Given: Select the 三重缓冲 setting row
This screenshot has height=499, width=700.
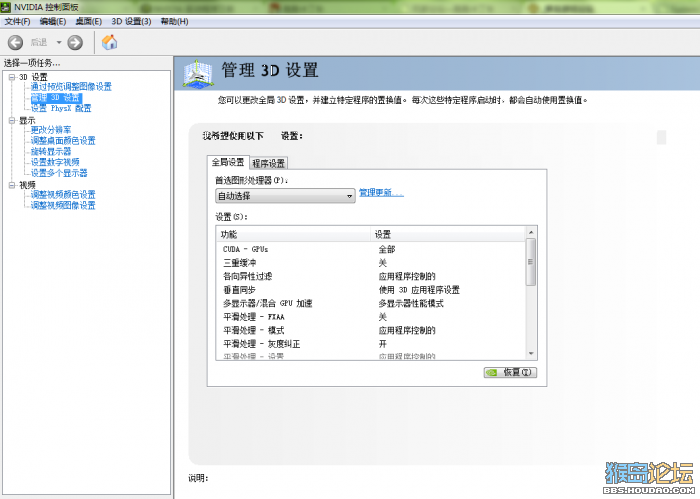Looking at the screenshot, I should [371, 263].
